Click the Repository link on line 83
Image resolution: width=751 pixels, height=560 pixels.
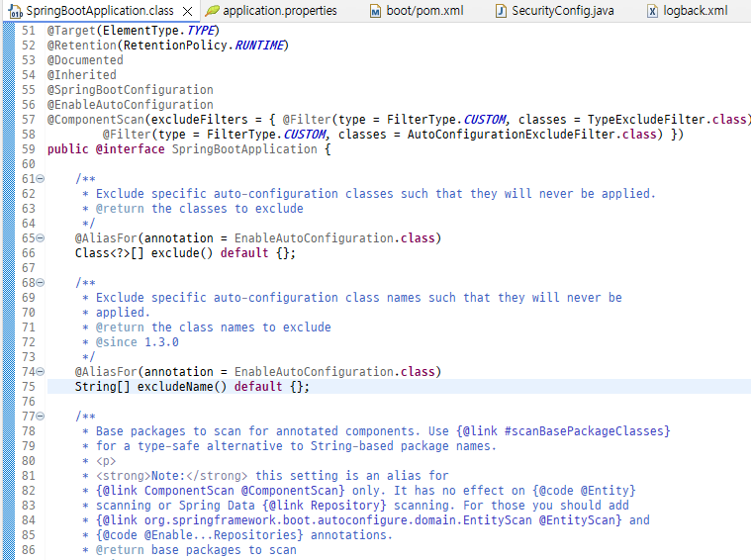coord(345,506)
